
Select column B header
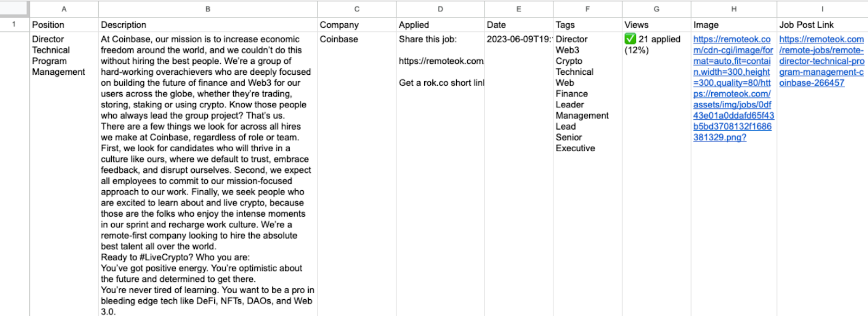[x=208, y=9]
